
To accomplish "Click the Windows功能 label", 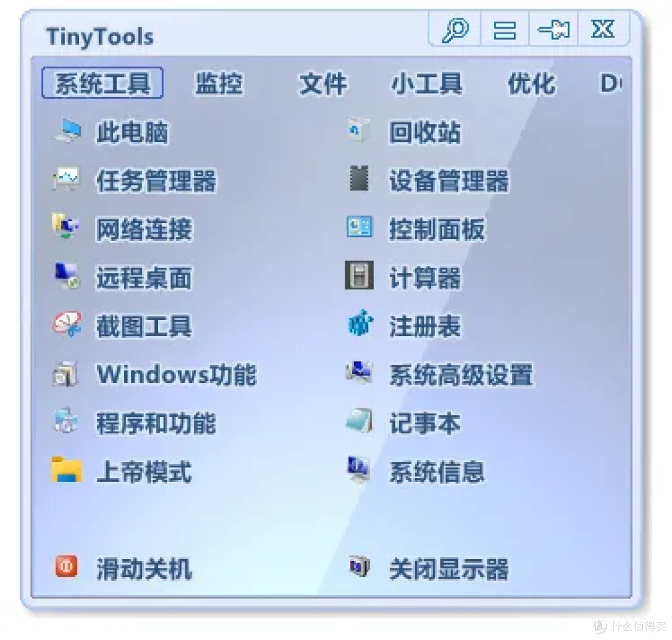I will (x=177, y=375).
